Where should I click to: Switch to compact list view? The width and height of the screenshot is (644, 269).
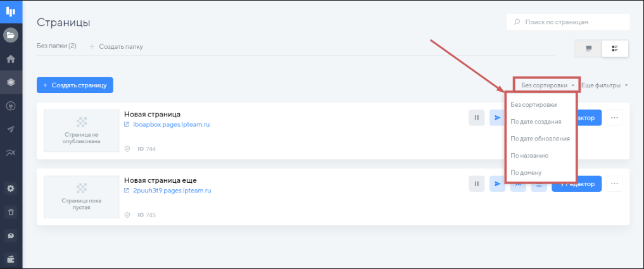pos(588,49)
